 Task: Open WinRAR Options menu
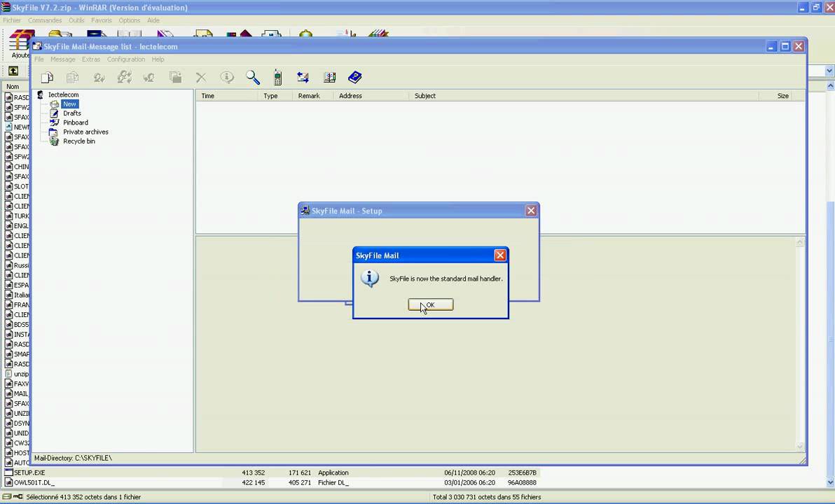coord(130,20)
